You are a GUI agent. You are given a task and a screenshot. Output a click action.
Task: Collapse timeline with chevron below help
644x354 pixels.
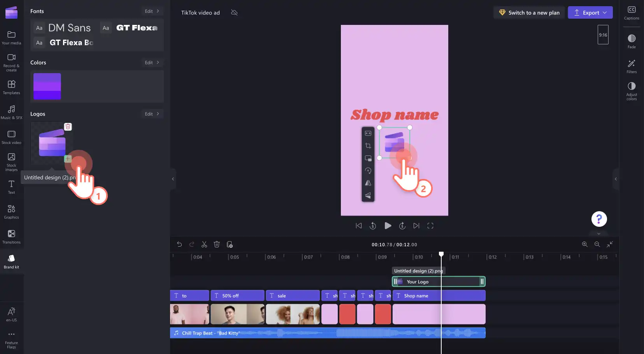pos(599,234)
